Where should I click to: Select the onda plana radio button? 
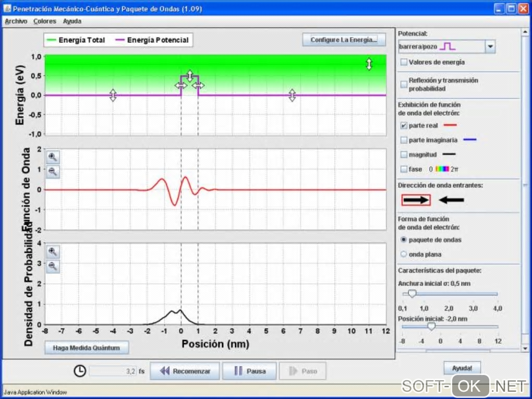point(403,254)
